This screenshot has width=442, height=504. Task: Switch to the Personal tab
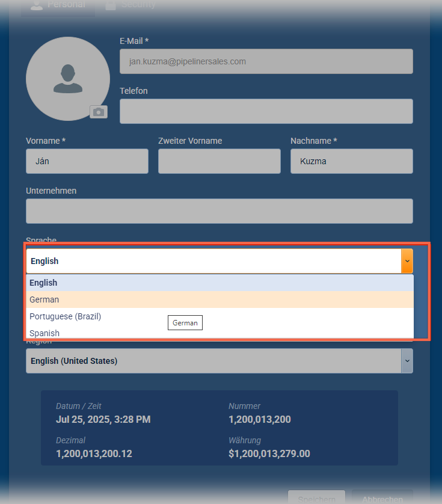[x=58, y=5]
